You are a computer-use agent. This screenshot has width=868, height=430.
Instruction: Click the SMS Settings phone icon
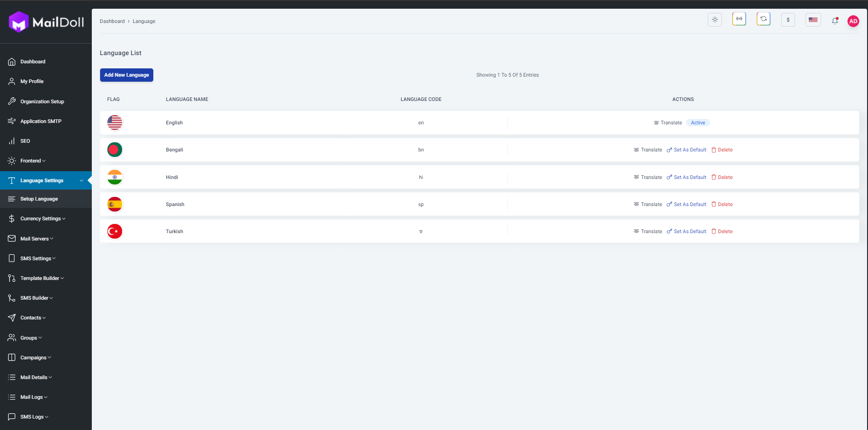click(12, 258)
